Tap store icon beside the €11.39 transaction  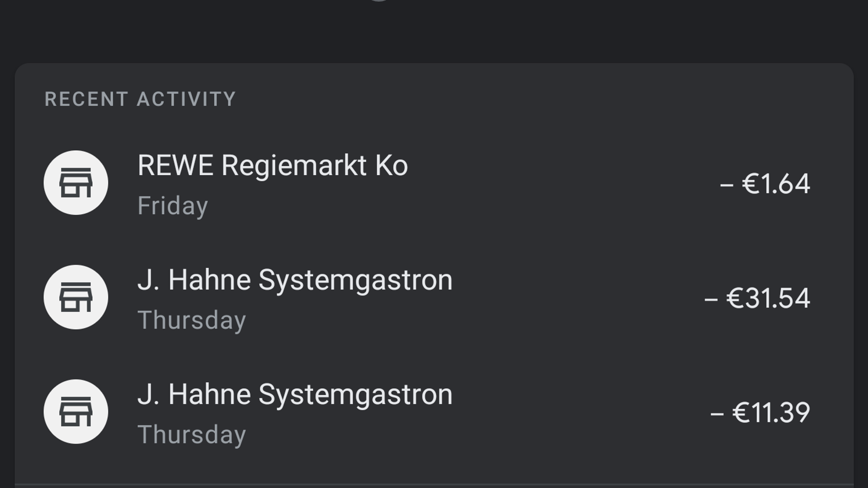pos(76,412)
